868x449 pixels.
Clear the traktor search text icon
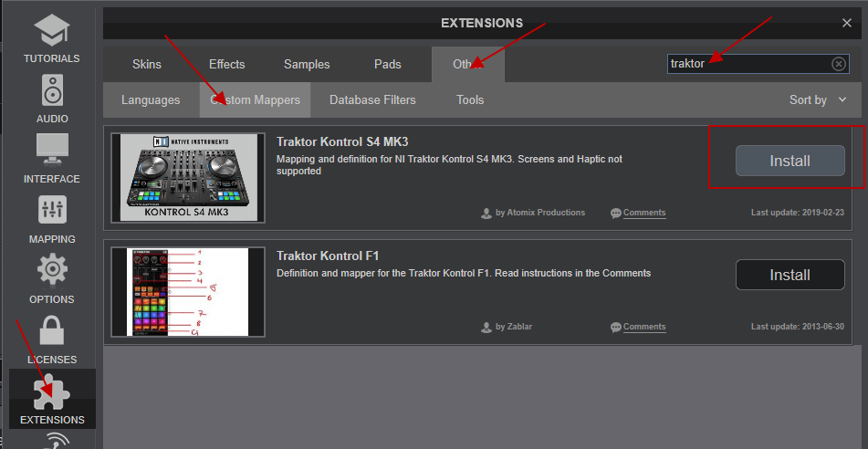click(x=839, y=64)
